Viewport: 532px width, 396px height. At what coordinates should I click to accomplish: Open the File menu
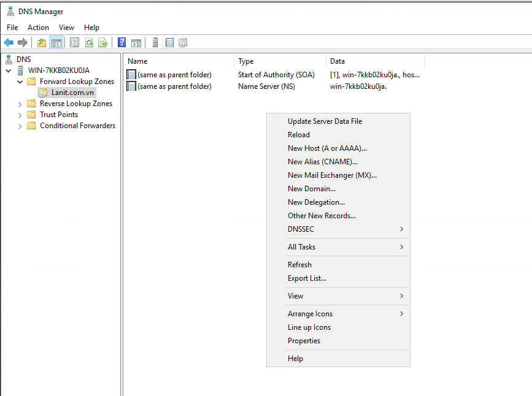coord(12,28)
